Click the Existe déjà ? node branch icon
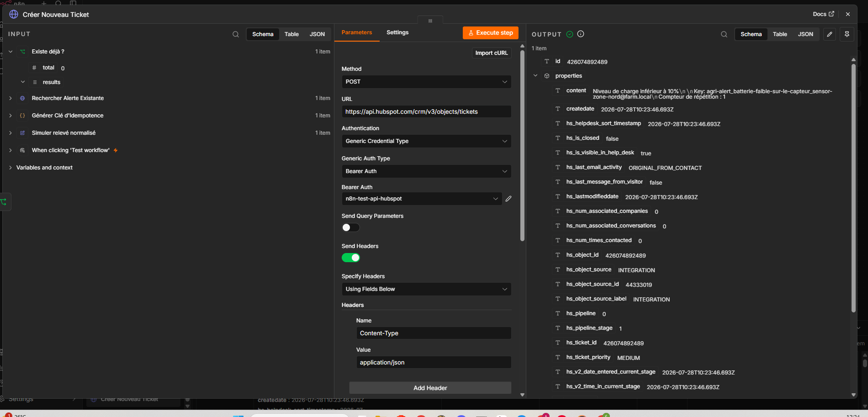Viewport: 868px width, 417px height. [x=22, y=52]
